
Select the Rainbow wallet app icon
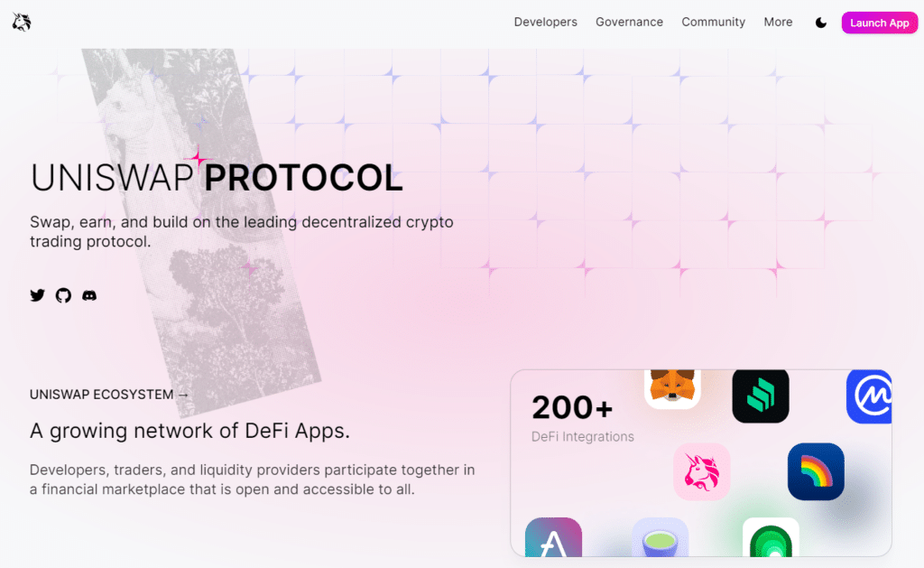816,472
